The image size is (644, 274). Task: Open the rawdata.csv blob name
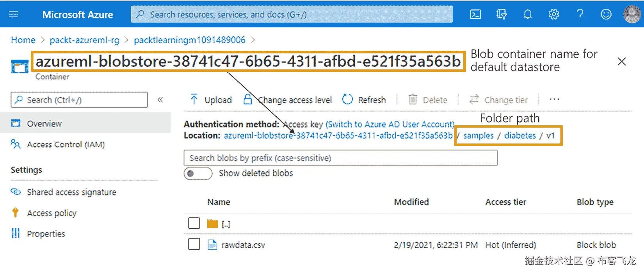[243, 245]
